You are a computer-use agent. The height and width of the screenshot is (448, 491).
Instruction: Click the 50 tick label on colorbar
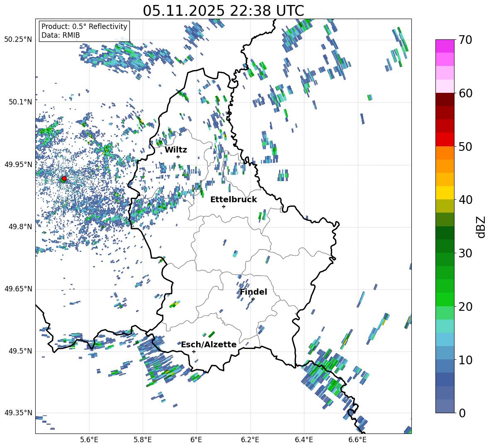point(465,146)
